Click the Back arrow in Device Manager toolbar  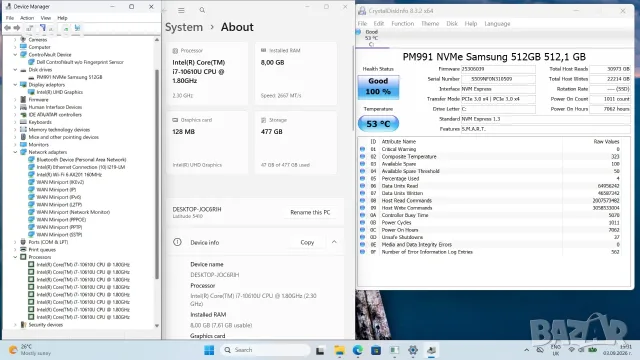[x=7, y=28]
